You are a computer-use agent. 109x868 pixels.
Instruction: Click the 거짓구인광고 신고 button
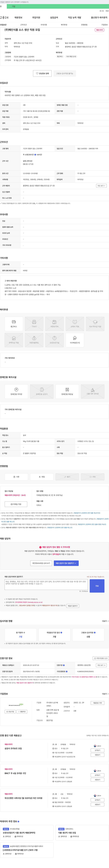click(101, 658)
